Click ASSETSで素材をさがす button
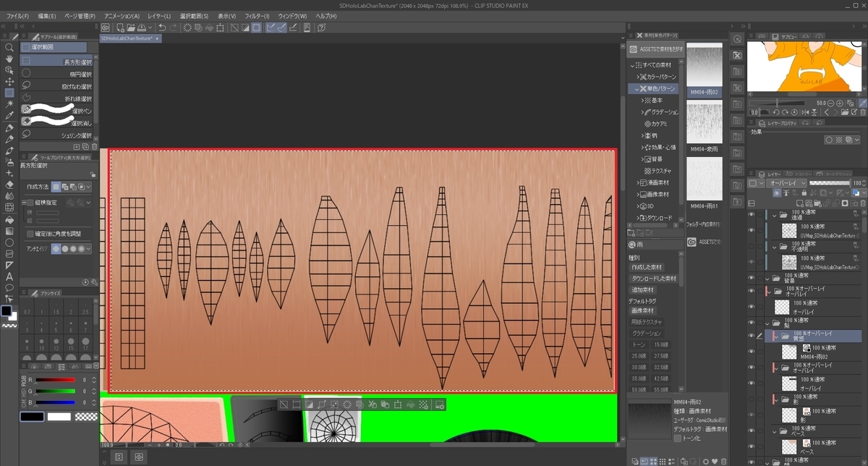This screenshot has width=868, height=466. pyautogui.click(x=655, y=49)
